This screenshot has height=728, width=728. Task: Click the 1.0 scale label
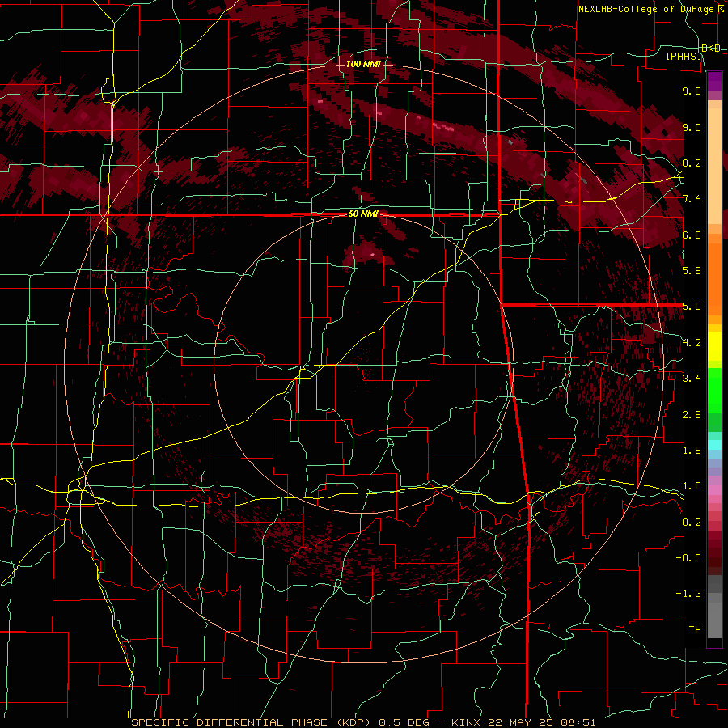coord(692,486)
